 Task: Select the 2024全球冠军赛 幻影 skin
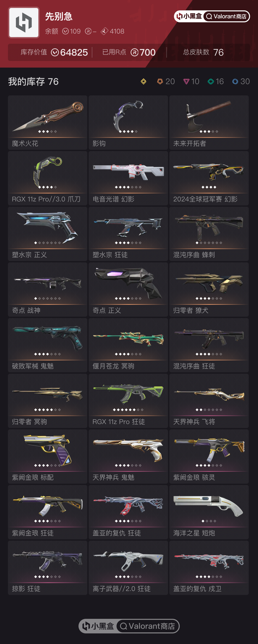pos(209,178)
